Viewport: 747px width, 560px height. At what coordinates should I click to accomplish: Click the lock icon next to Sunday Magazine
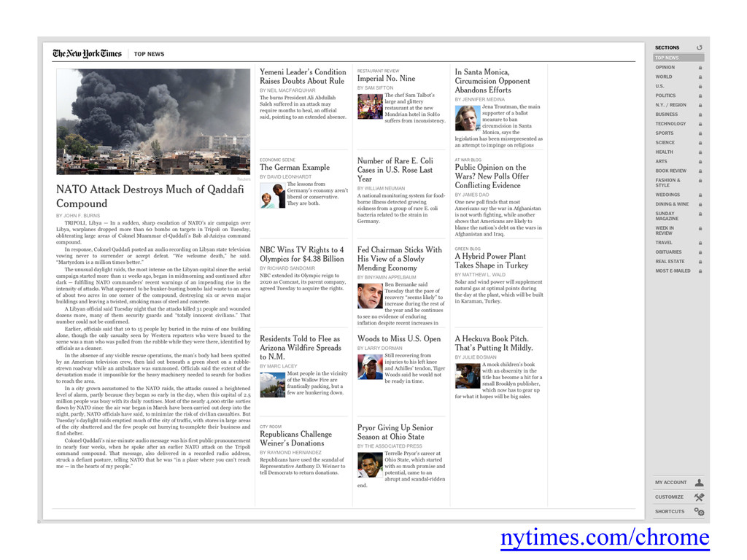[x=700, y=214]
